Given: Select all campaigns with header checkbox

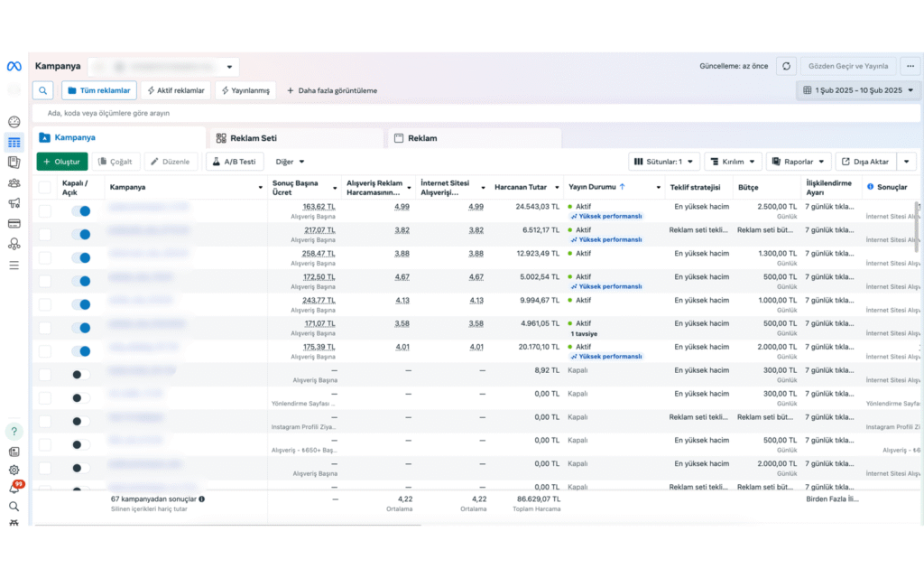Looking at the screenshot, I should point(45,187).
